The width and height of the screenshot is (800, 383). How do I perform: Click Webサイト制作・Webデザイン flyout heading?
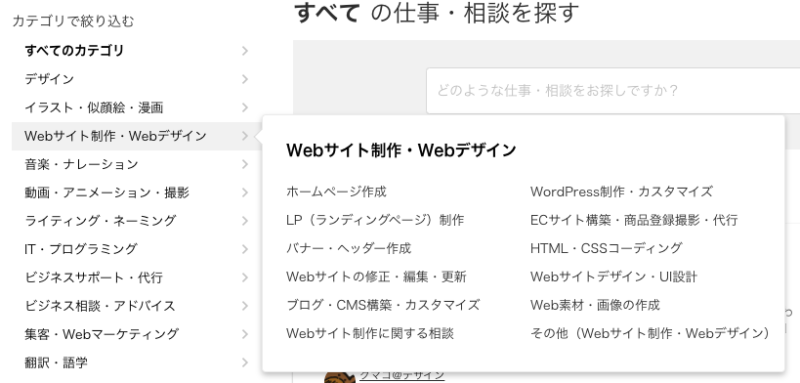point(401,150)
